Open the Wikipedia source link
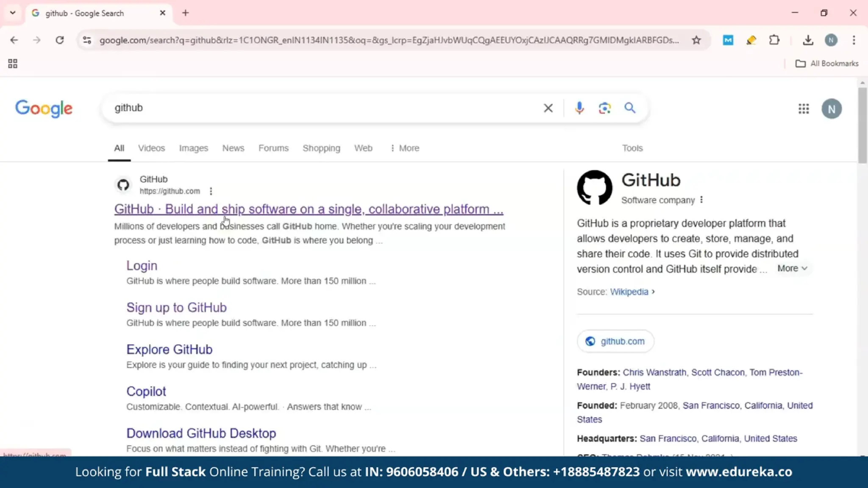Viewport: 868px width, 488px height. 629,292
